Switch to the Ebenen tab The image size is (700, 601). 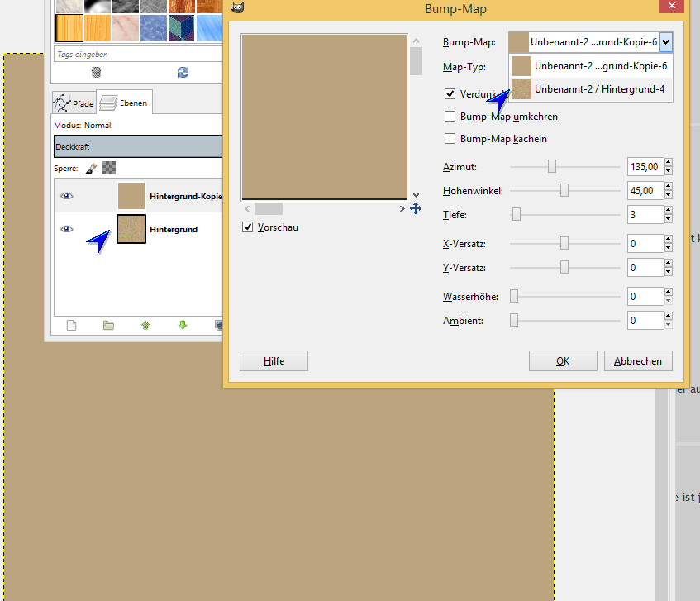coord(124,103)
